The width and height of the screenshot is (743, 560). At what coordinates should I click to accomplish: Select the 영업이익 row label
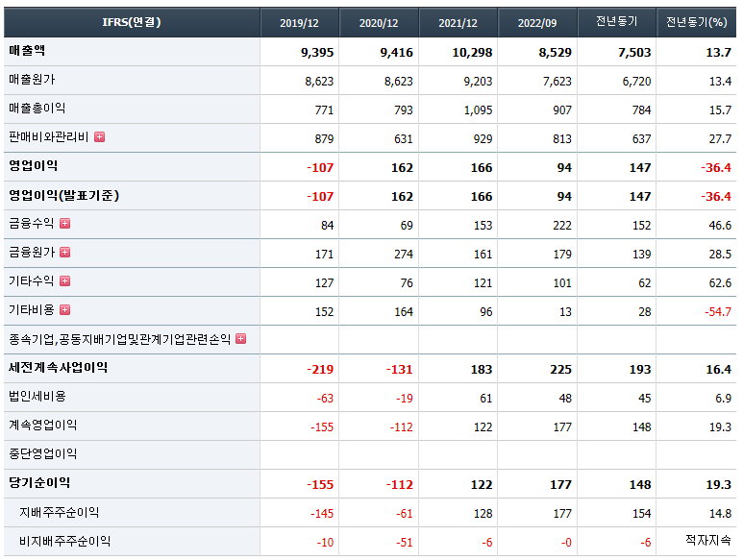pyautogui.click(x=34, y=166)
